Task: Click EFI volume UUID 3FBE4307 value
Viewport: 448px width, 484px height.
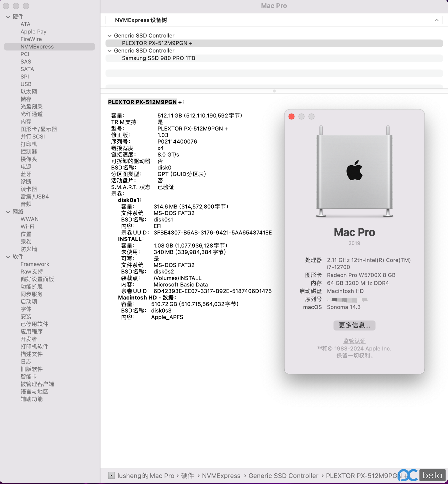Action: point(213,233)
